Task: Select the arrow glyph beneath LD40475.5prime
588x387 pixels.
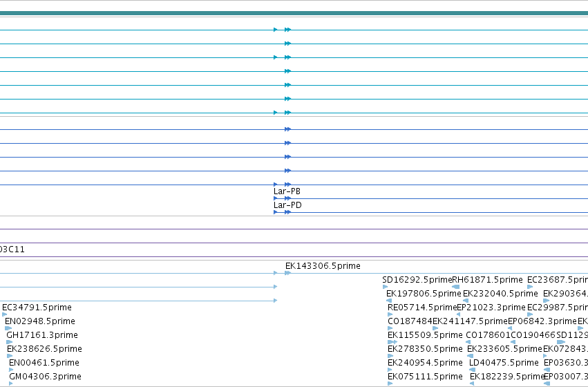Action: coord(472,370)
